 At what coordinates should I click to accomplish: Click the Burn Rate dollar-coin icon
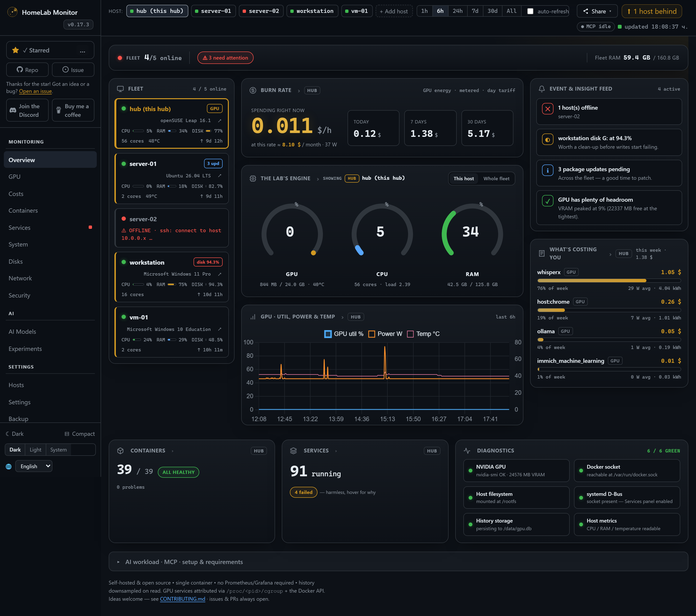point(253,90)
